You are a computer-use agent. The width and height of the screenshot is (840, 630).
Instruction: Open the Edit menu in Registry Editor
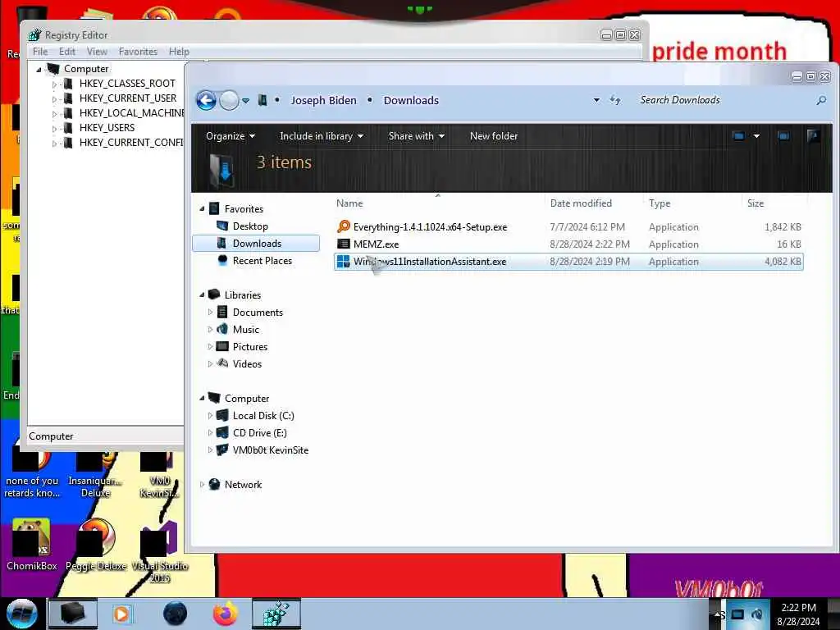[67, 52]
